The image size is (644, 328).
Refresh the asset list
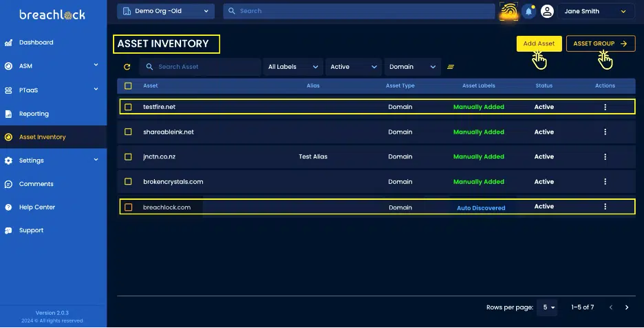pyautogui.click(x=127, y=67)
